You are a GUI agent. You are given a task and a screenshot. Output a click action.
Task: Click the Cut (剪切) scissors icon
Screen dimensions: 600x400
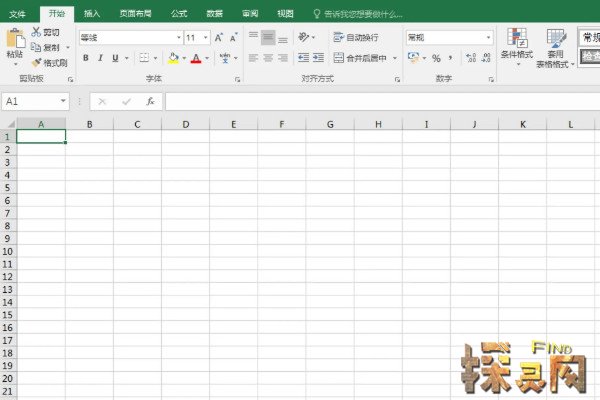[x=37, y=32]
